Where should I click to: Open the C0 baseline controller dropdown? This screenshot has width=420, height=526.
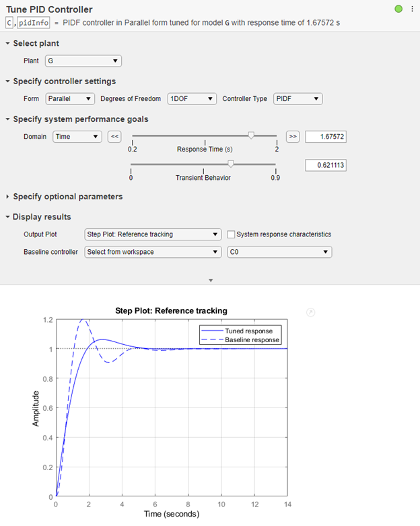click(x=279, y=252)
